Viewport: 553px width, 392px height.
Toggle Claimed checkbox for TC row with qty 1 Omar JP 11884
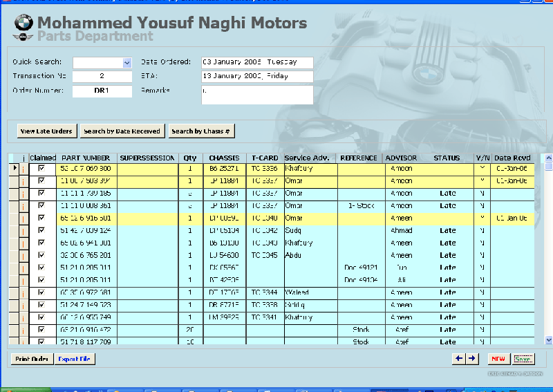pyautogui.click(x=41, y=180)
